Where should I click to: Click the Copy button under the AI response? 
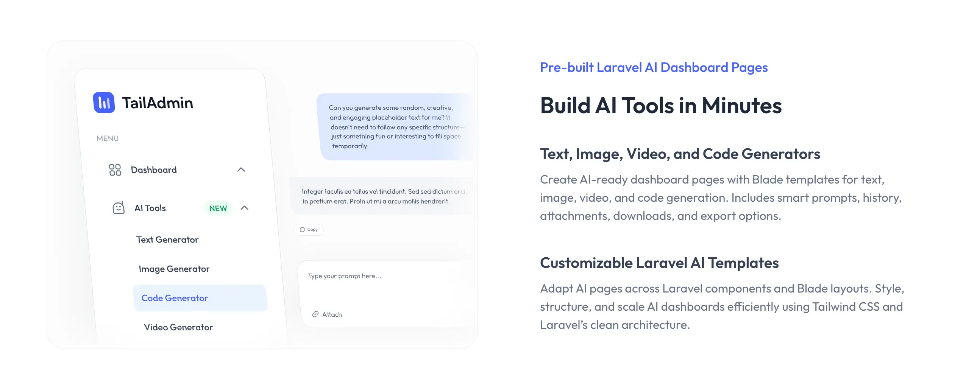309,229
